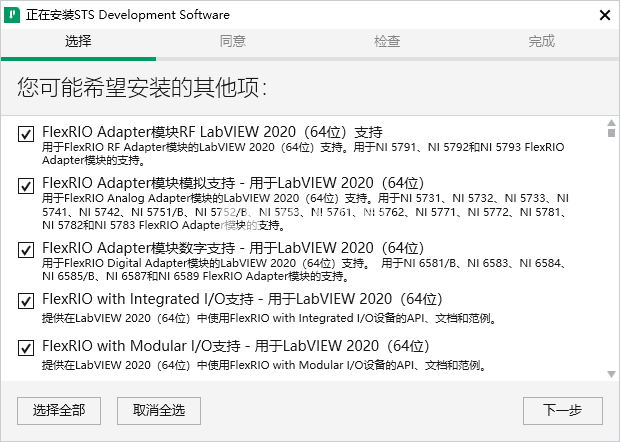
Task: Click the 取消全选 button
Action: 159,411
